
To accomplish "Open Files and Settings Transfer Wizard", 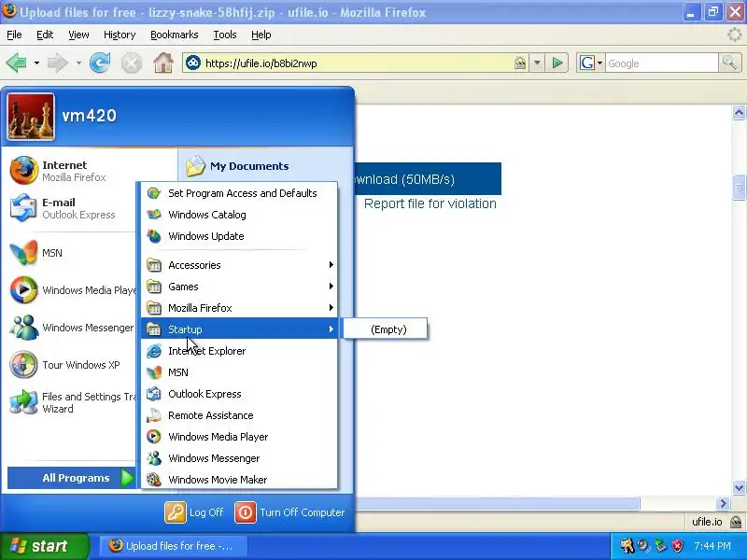I will coord(72,402).
